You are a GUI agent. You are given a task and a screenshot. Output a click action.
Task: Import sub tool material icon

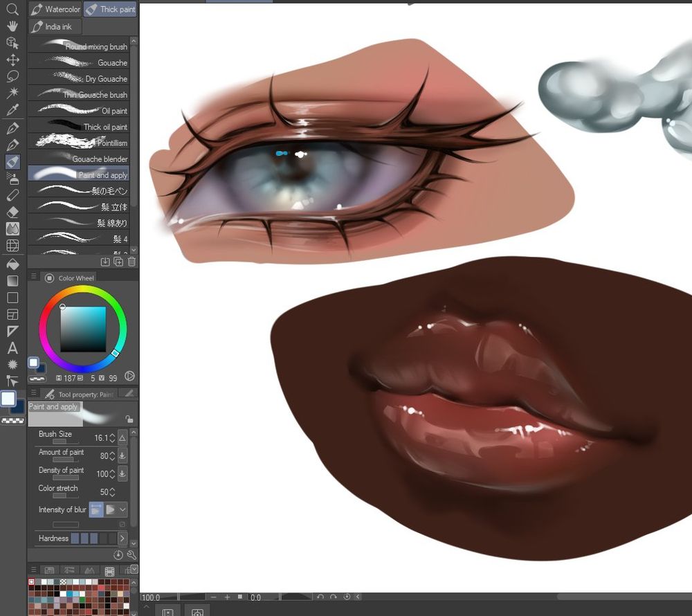[105, 262]
